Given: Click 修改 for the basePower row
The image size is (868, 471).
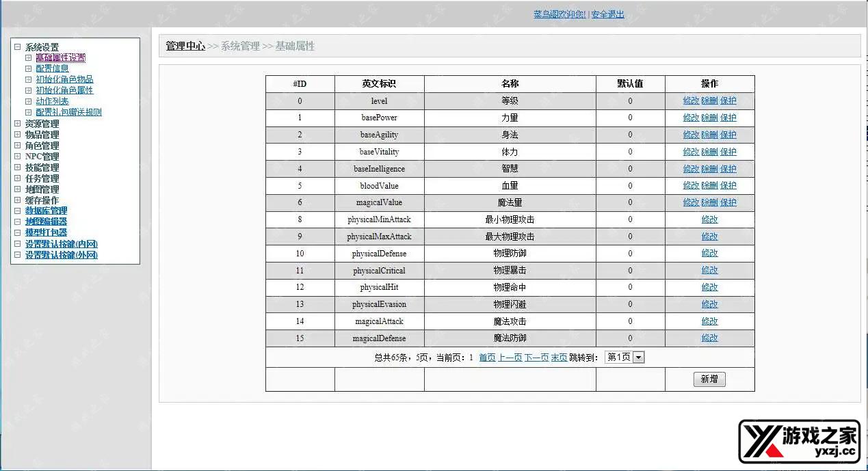Looking at the screenshot, I should [x=691, y=118].
